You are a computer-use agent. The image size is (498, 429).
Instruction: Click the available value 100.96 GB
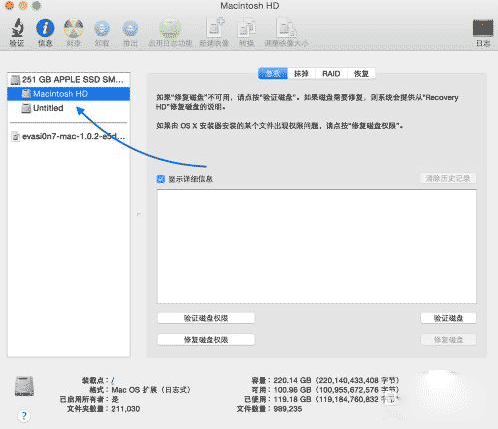point(292,390)
